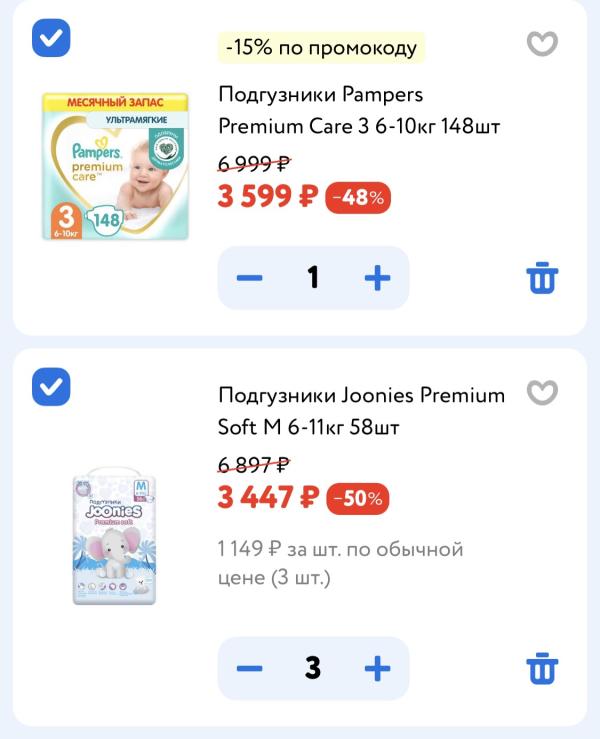Tap the -50% discount badge
This screenshot has width=600, height=739.
click(x=358, y=498)
